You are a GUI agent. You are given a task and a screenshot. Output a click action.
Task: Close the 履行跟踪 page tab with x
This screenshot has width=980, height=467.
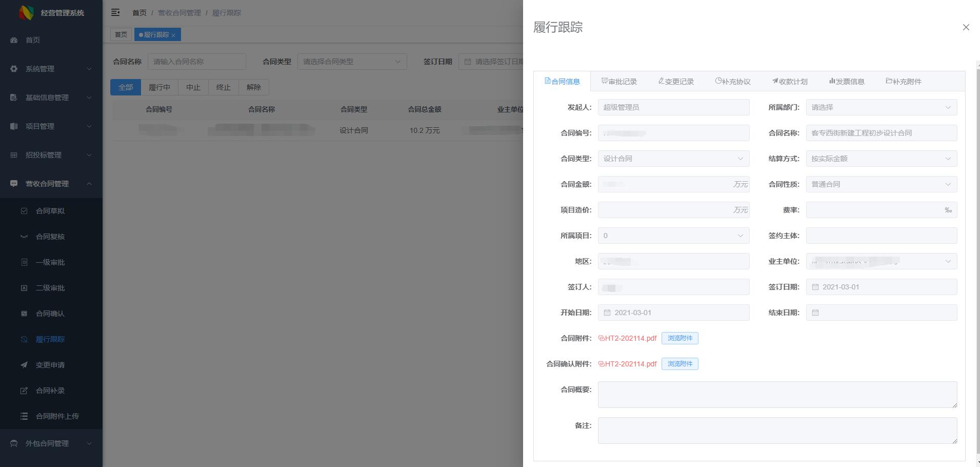[x=173, y=35]
